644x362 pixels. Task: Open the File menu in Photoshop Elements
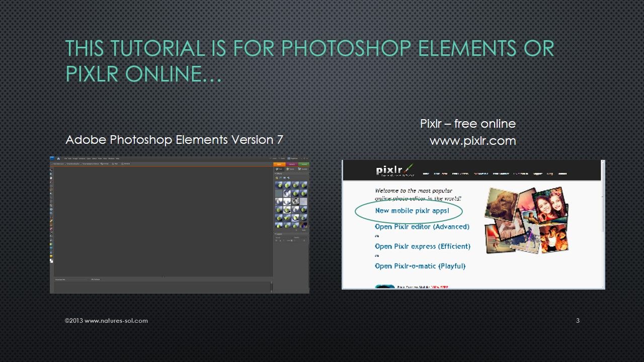point(65,158)
